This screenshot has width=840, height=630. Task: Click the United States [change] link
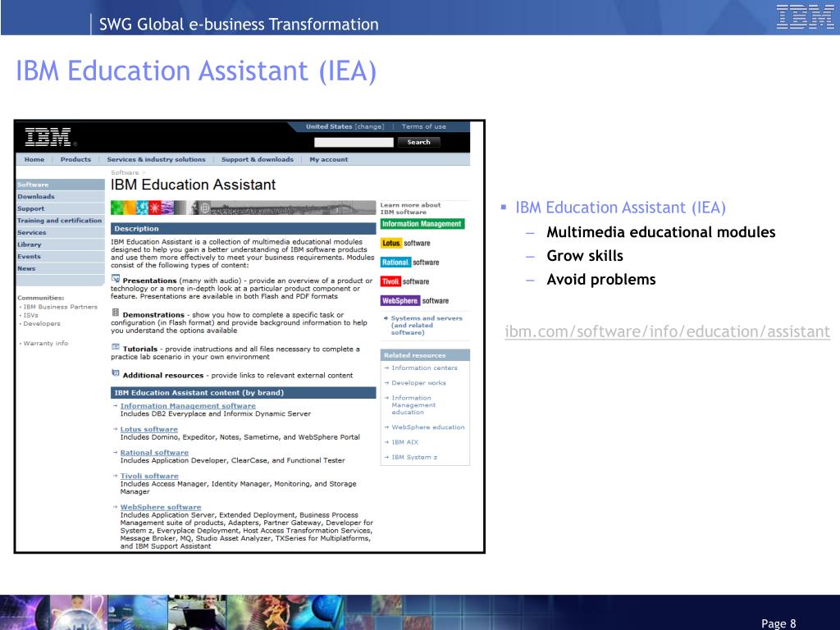coord(345,127)
